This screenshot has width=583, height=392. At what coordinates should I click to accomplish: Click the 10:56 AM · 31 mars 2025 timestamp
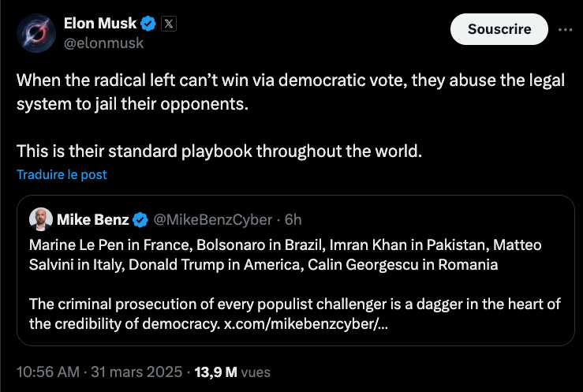point(100,371)
